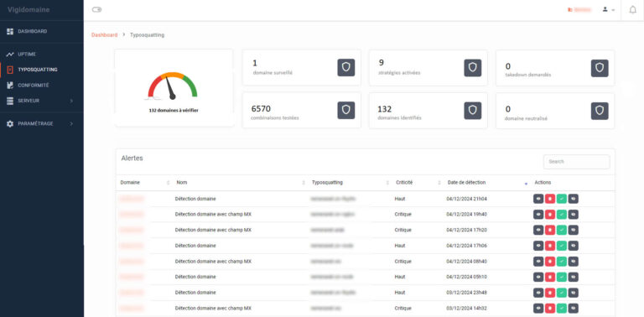
Task: Click the notification bell icon
Action: tap(632, 10)
